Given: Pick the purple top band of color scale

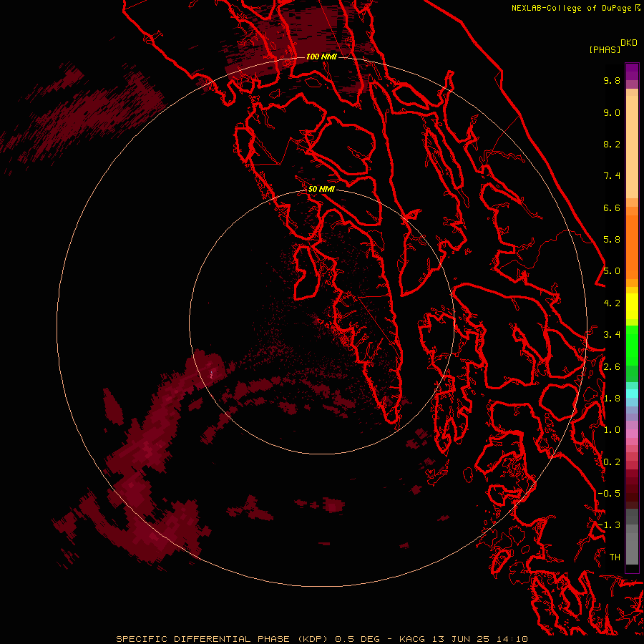Looking at the screenshot, I should pyautogui.click(x=632, y=72).
